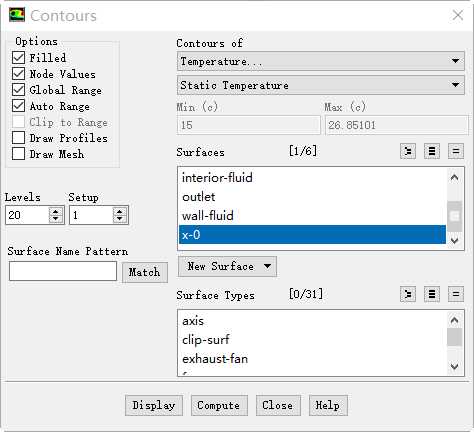
Task: Click the deselect-all icon above the Surfaces list
Action: [x=456, y=152]
